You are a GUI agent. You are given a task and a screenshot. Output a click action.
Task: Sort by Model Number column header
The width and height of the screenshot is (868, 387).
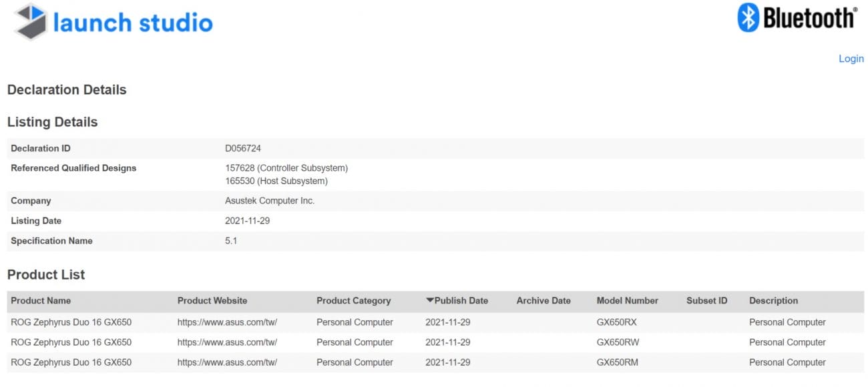click(x=627, y=301)
